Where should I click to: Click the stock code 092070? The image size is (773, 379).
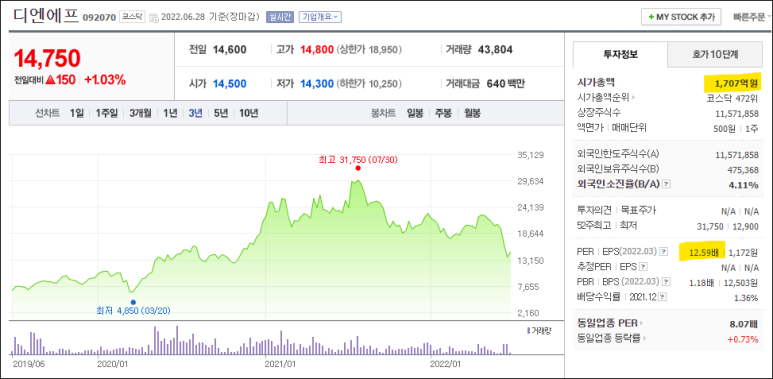(x=99, y=18)
